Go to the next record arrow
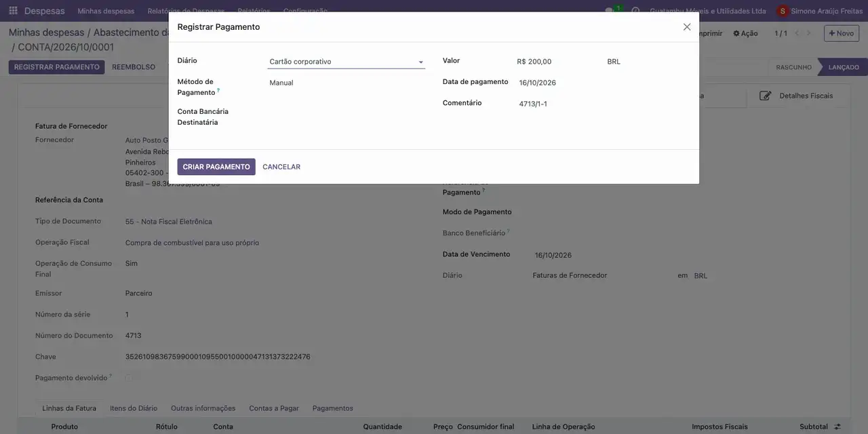This screenshot has height=434, width=868. tap(808, 33)
